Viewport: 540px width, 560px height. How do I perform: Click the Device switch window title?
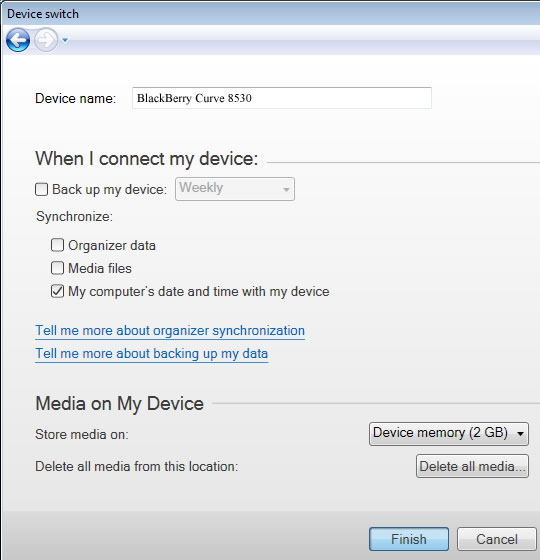click(x=43, y=14)
